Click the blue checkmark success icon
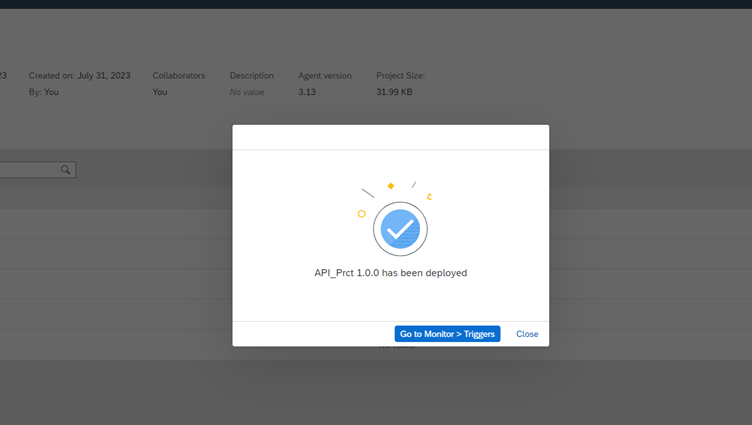 (x=400, y=229)
